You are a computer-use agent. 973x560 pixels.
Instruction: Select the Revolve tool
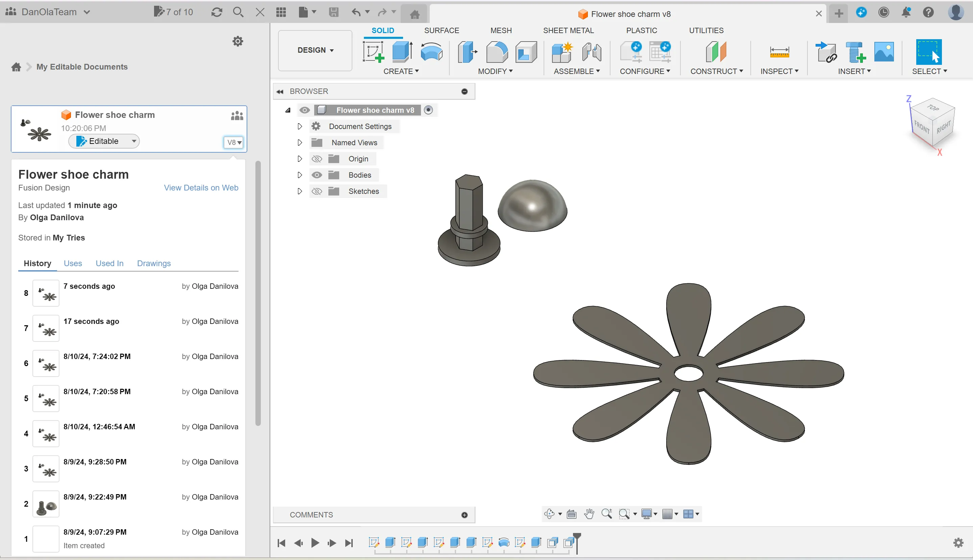(431, 52)
